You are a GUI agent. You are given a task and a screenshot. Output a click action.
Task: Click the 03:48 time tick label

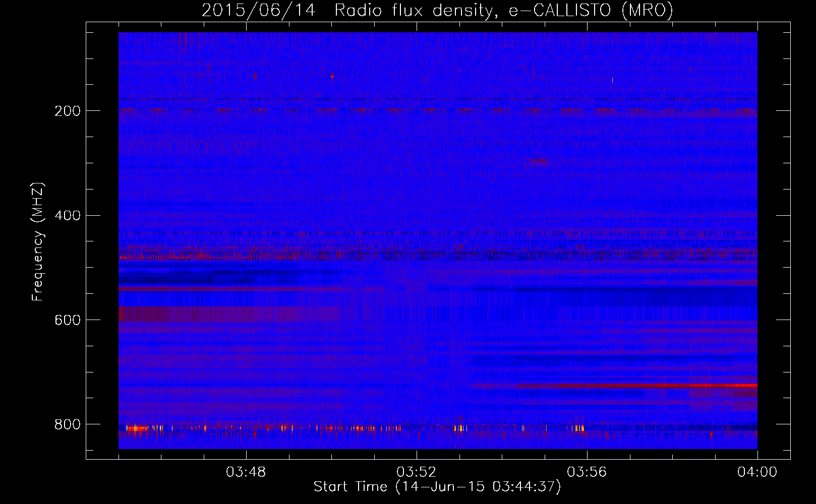246,472
